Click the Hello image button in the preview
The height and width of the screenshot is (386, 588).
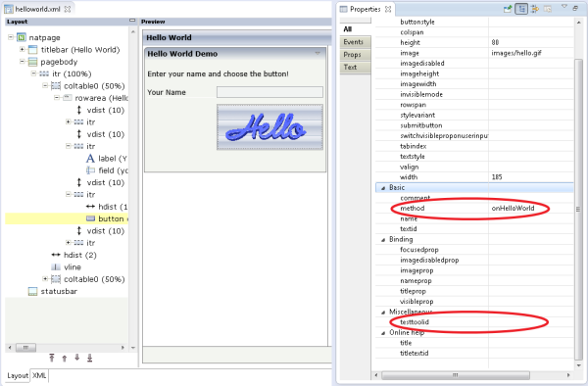coord(269,127)
